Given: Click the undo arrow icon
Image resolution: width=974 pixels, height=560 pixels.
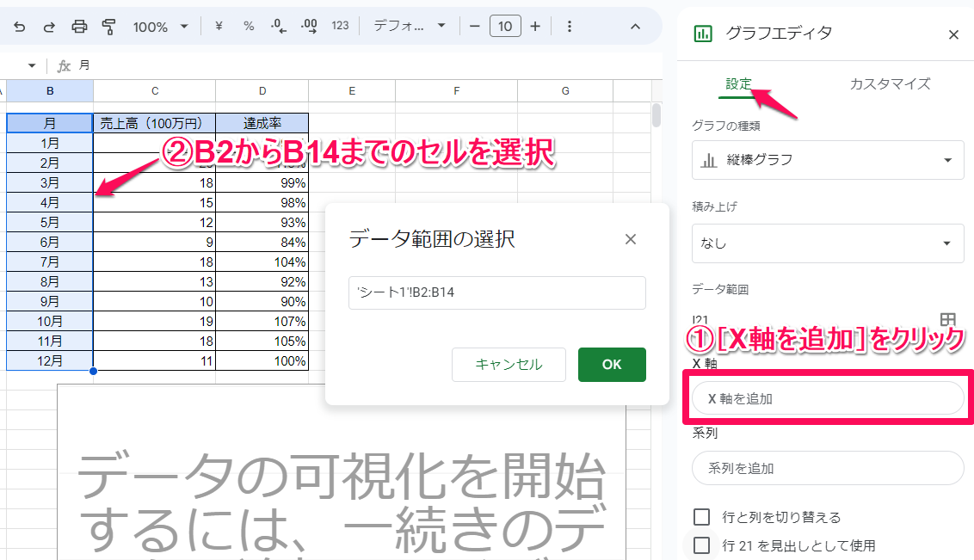Looking at the screenshot, I should pos(19,27).
